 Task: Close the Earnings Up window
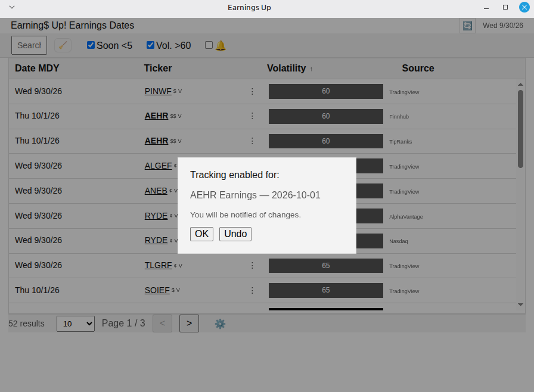[524, 7]
